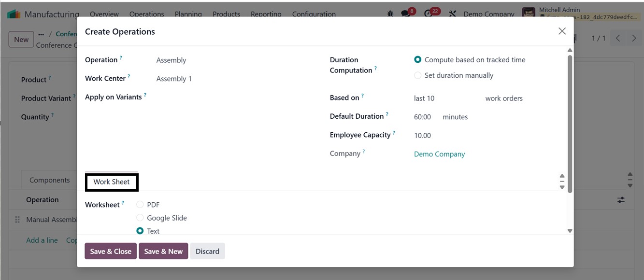
Task: Click the operations list column settings icon
Action: tap(621, 199)
